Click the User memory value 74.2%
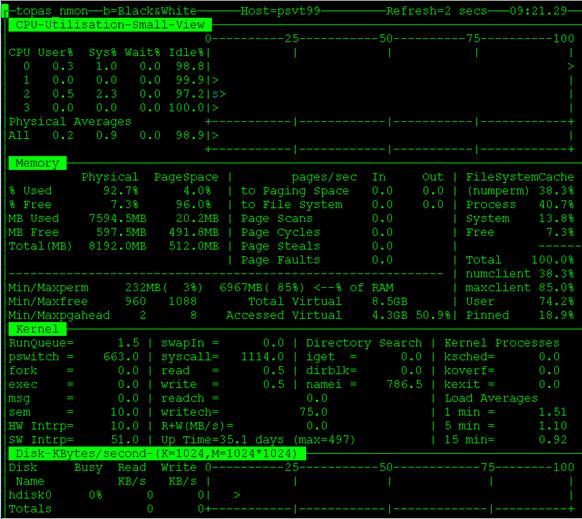The image size is (582, 519). (556, 301)
